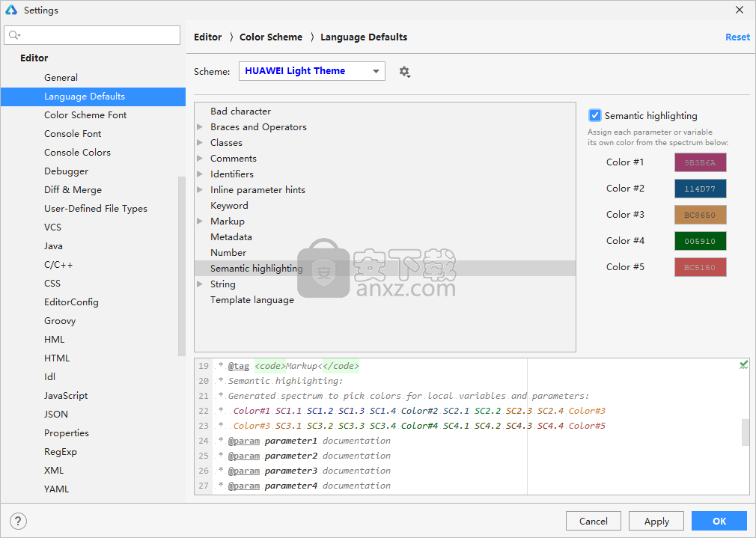Expand the Markup node
The image size is (756, 538).
[200, 221]
